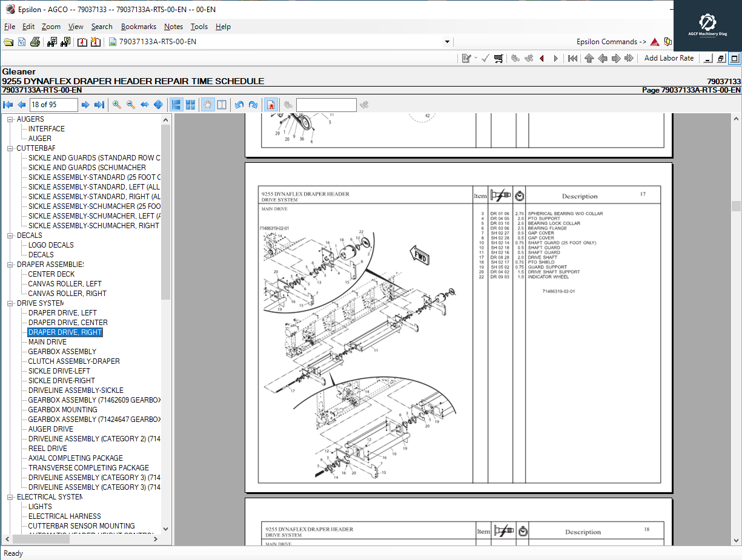Toggle the page marker highlight button
The height and width of the screenshot is (560, 742).
[x=270, y=105]
